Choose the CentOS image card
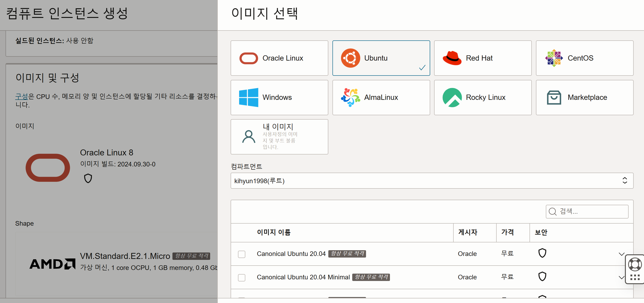The width and height of the screenshot is (644, 303). [x=584, y=58]
